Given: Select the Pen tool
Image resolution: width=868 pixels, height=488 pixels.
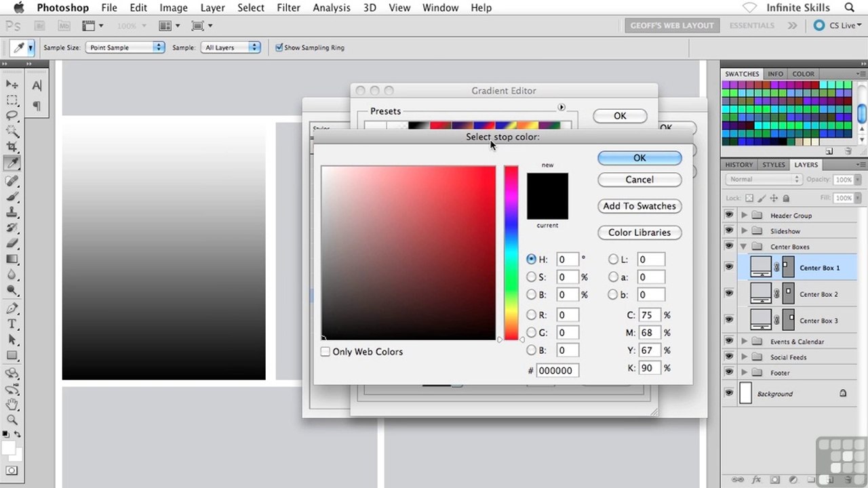Looking at the screenshot, I should tap(12, 308).
